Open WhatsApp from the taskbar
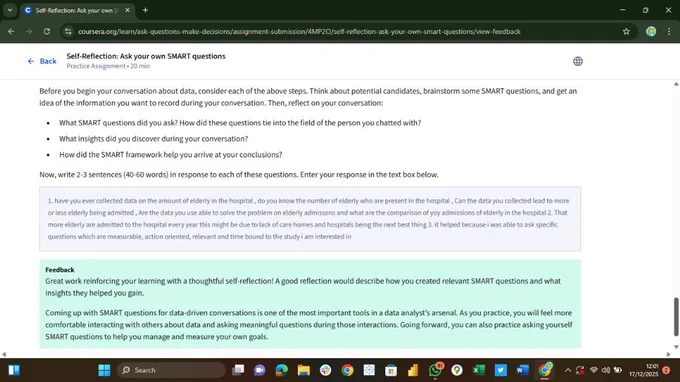The image size is (680, 382). (435, 370)
